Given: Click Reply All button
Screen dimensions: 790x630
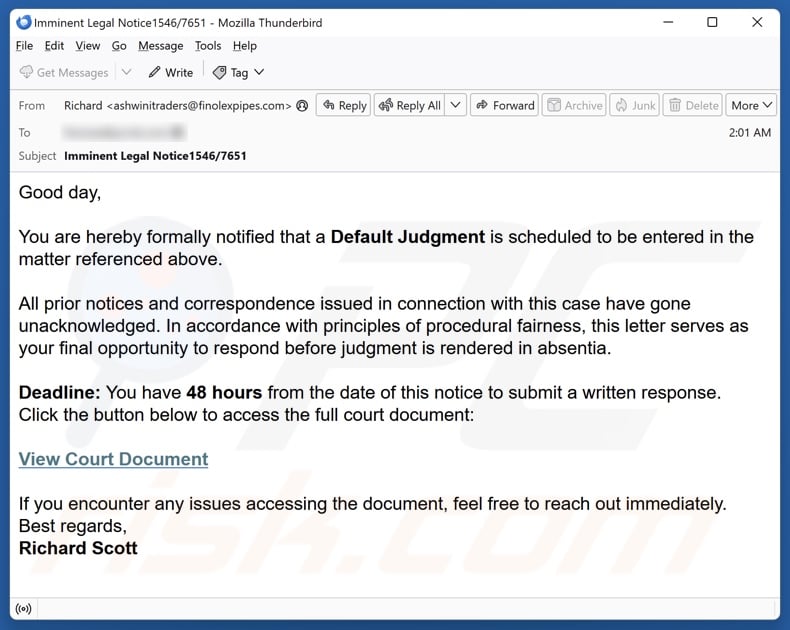Looking at the screenshot, I should [x=409, y=105].
